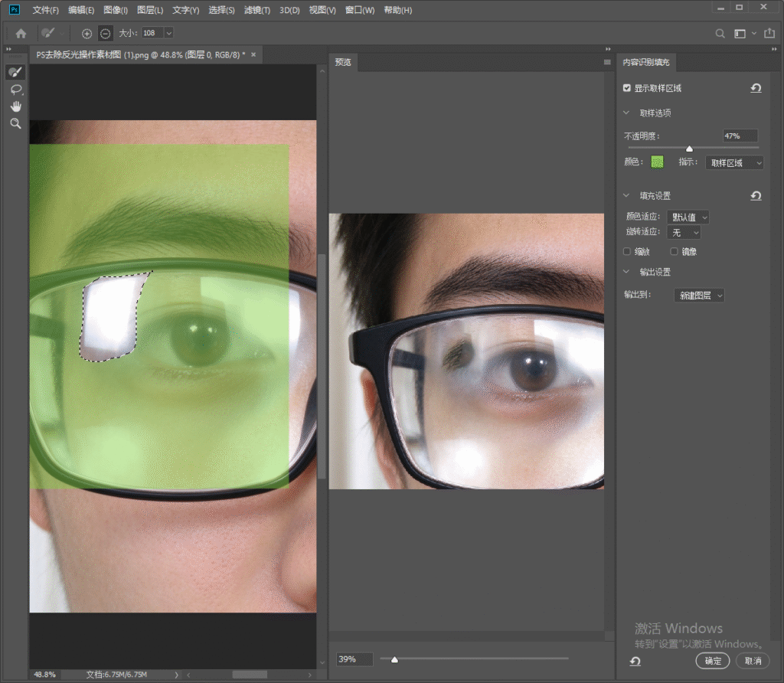Open the 输出到 新建图层 dropdown

coord(699,296)
